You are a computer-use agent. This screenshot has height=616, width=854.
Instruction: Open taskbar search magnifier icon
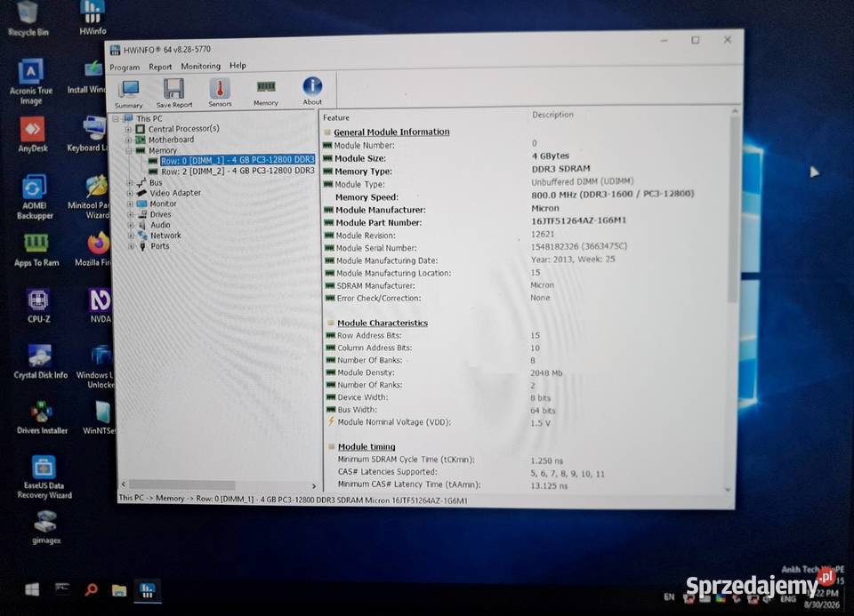(91, 589)
